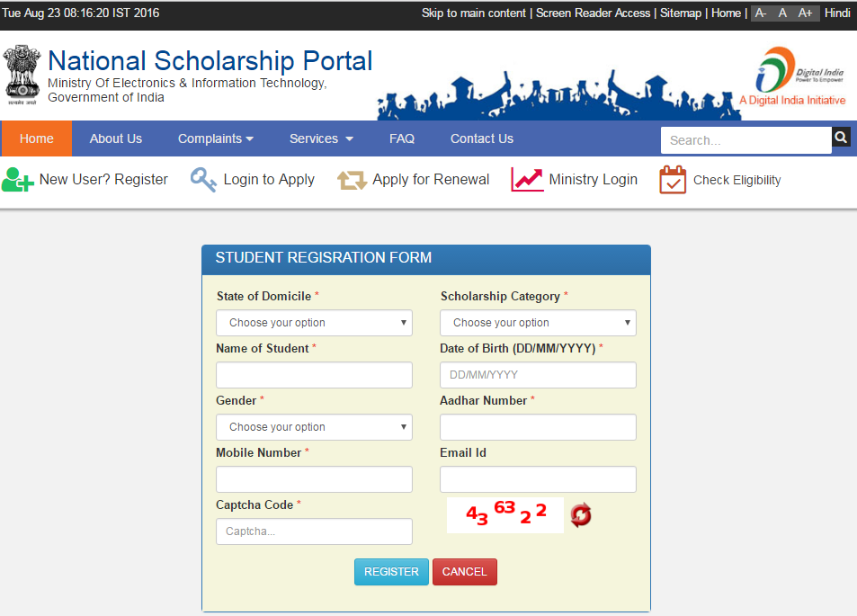This screenshot has width=857, height=616.
Task: Open the FAQ menu item
Action: pyautogui.click(x=402, y=138)
